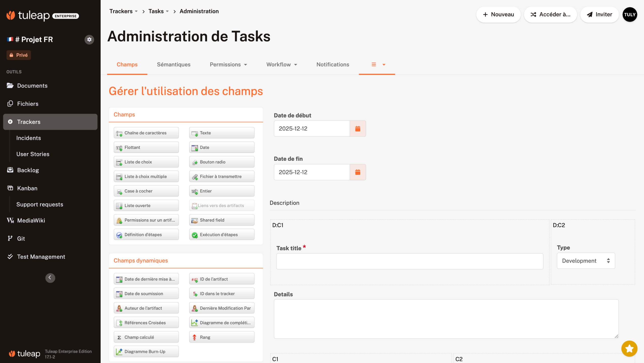This screenshot has height=363, width=644.
Task: Open the TULY user avatar menu
Action: 629,15
